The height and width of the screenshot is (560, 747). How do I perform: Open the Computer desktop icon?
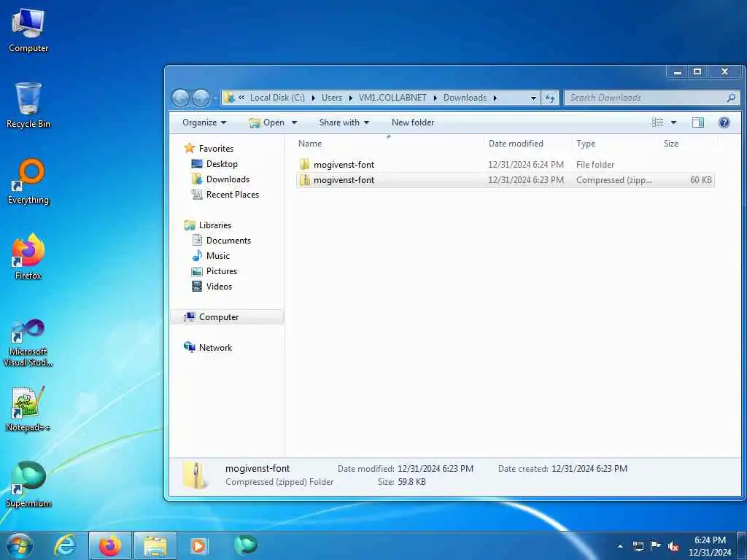tap(28, 30)
